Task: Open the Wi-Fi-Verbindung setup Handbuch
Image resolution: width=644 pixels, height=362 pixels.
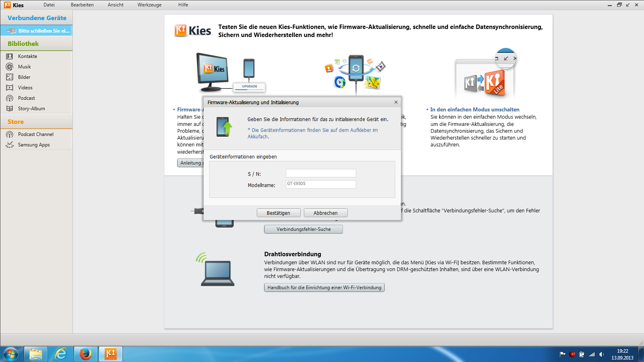Action: [324, 288]
